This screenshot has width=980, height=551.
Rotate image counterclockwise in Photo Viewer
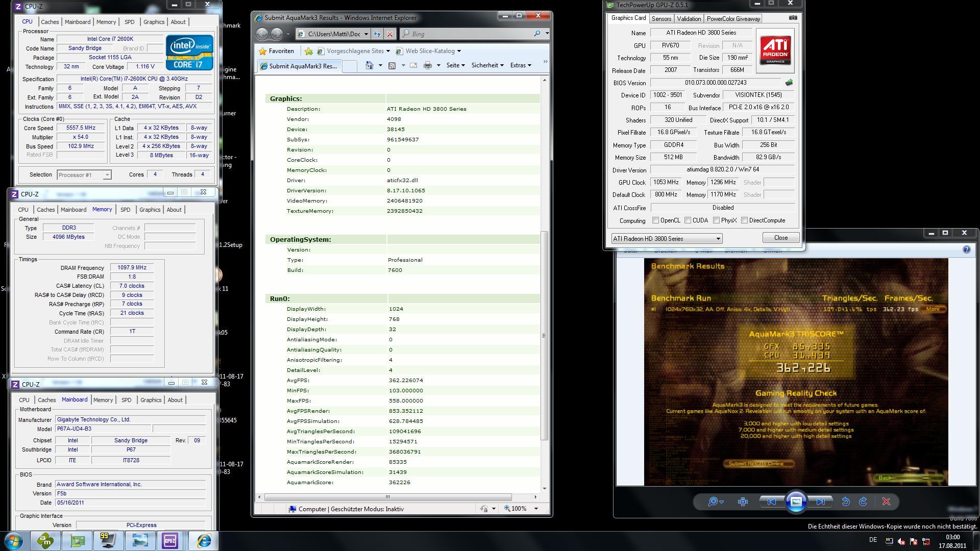[x=846, y=502]
